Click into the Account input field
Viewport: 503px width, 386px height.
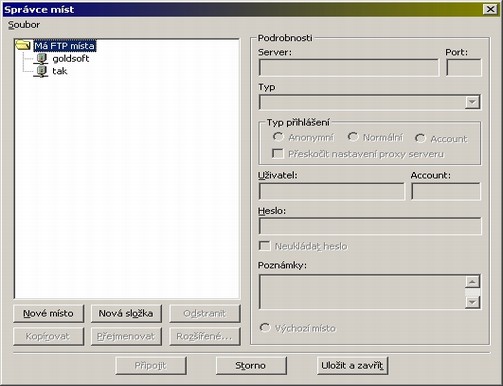(x=446, y=191)
